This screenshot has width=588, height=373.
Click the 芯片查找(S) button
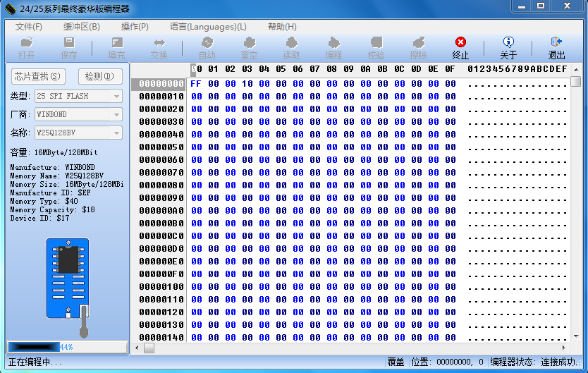point(37,76)
